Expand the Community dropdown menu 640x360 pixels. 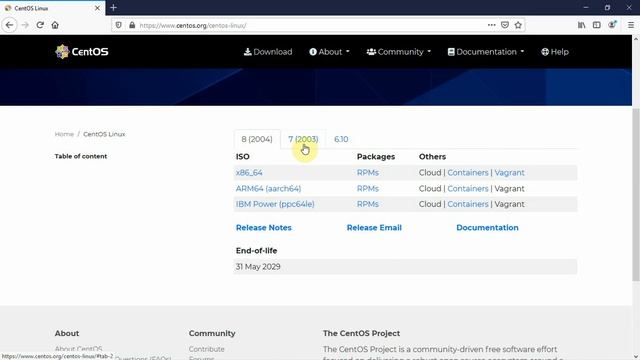[x=399, y=52]
